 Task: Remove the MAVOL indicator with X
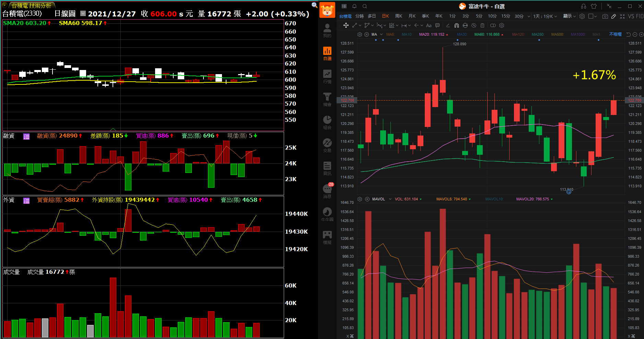pos(367,199)
